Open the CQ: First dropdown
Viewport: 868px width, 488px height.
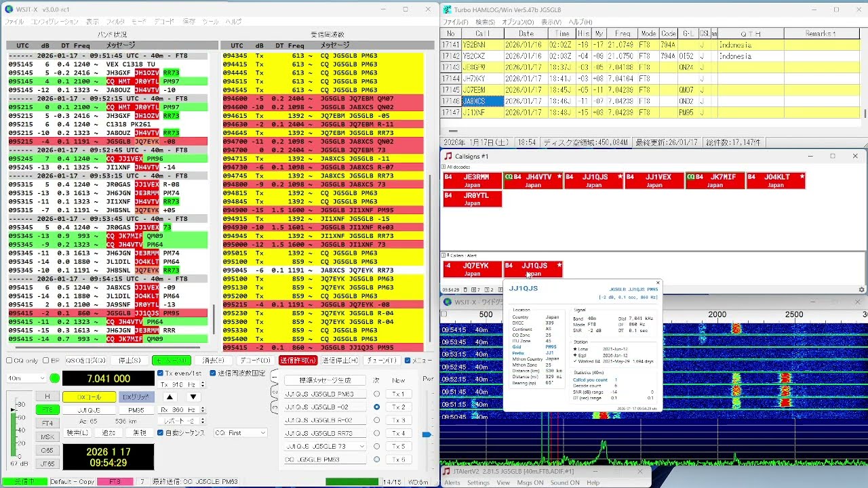coord(240,433)
